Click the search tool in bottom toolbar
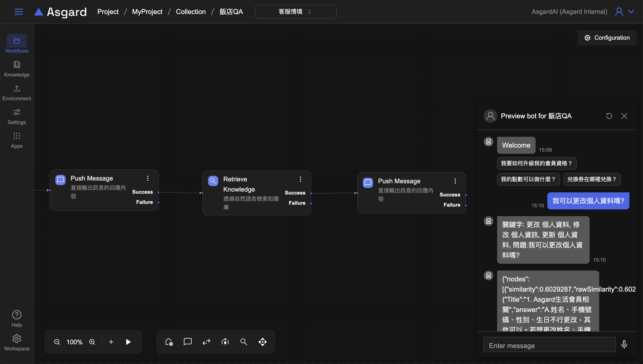Screen dimensions: 643x364 coord(243,342)
